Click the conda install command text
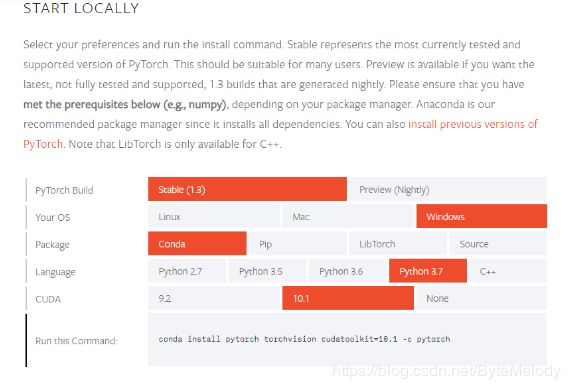570x389 pixels. click(304, 339)
